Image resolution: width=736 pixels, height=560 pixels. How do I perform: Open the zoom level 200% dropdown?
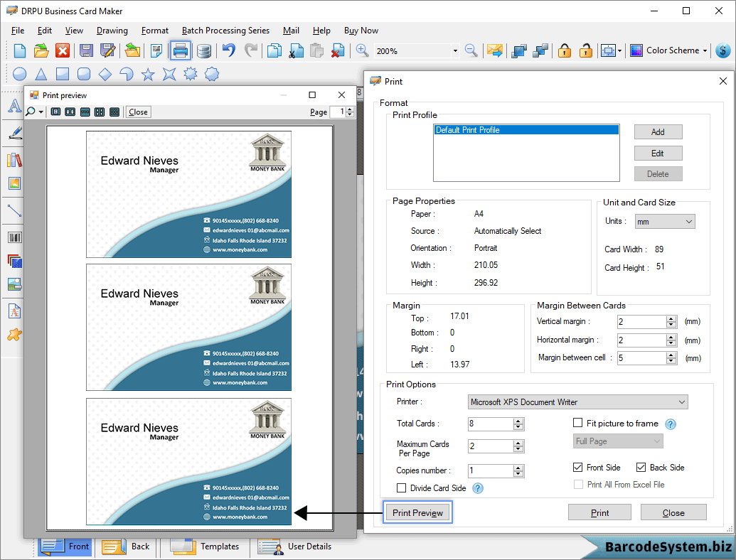tap(455, 50)
